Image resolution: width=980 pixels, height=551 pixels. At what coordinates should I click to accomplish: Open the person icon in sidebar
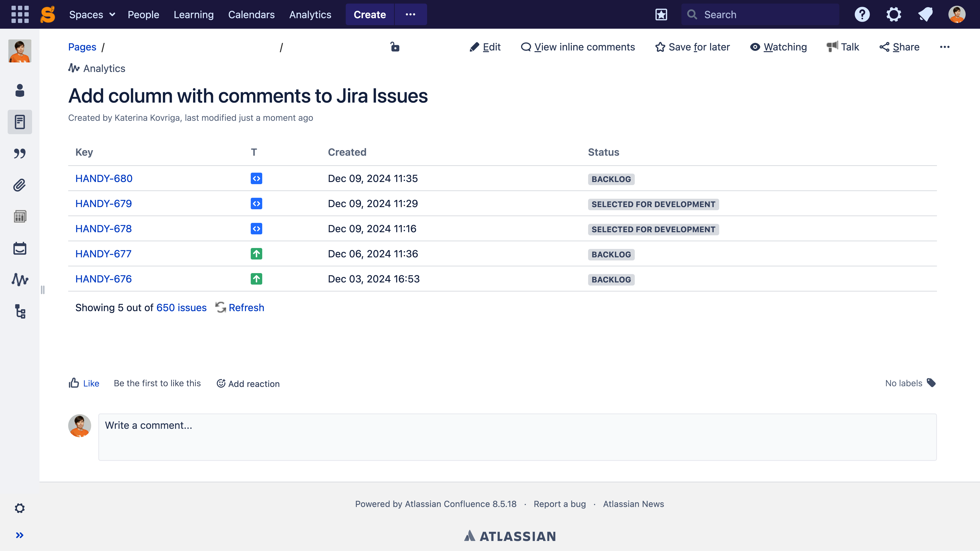point(20,90)
